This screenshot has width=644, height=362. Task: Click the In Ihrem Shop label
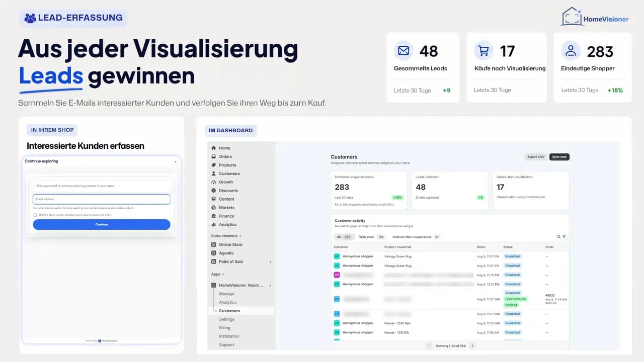tap(52, 130)
